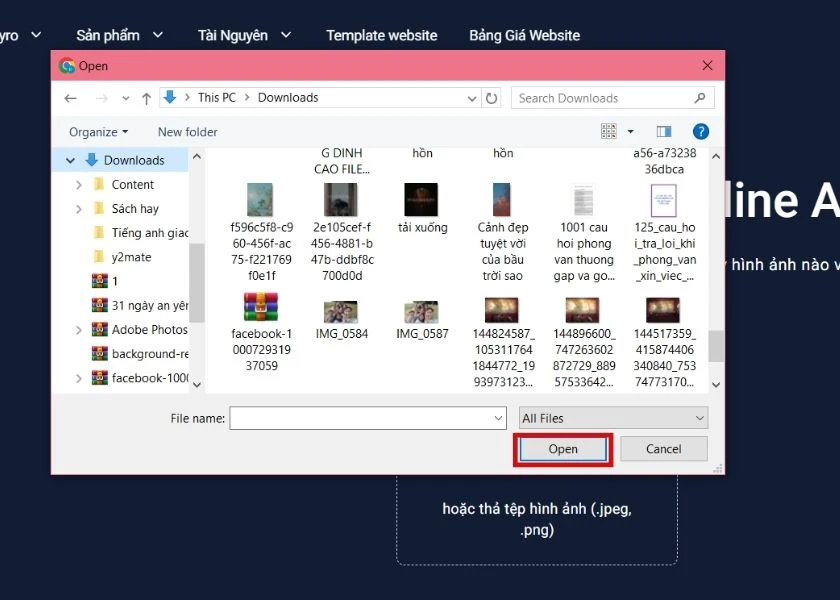Select Downloads in the address path
This screenshot has height=600, width=840.
288,98
